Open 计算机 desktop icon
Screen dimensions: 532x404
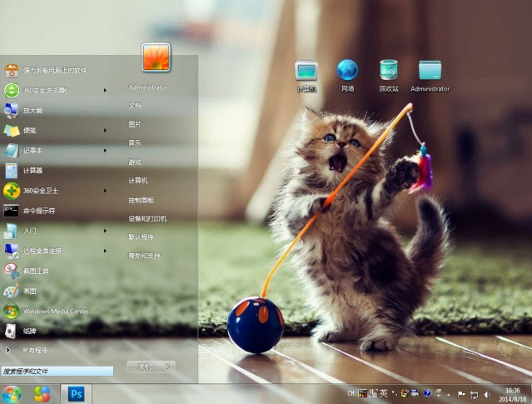point(306,76)
